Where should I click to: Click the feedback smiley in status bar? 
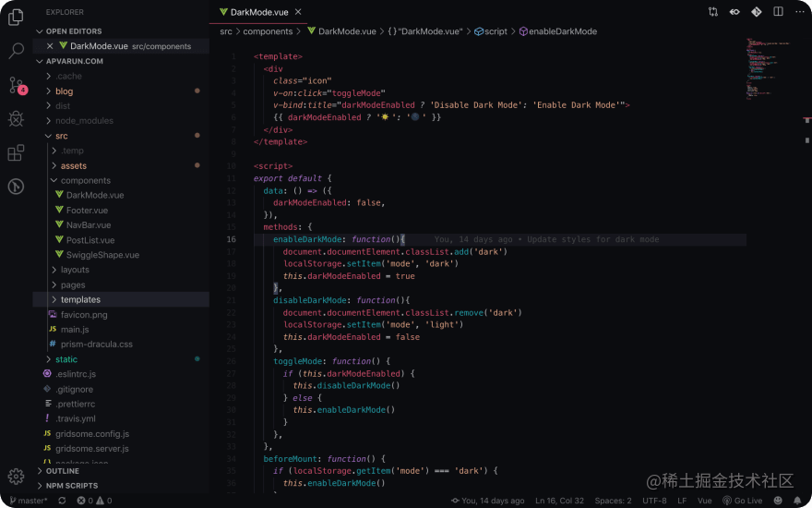(777, 501)
